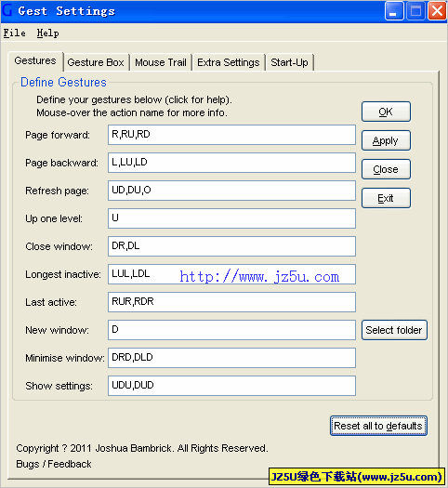Focus the Last active gesture field

click(231, 302)
